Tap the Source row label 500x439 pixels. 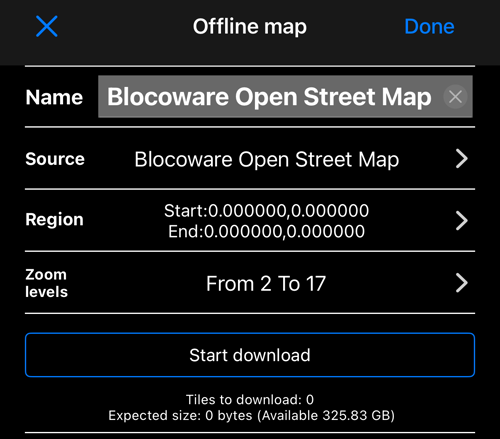point(55,159)
